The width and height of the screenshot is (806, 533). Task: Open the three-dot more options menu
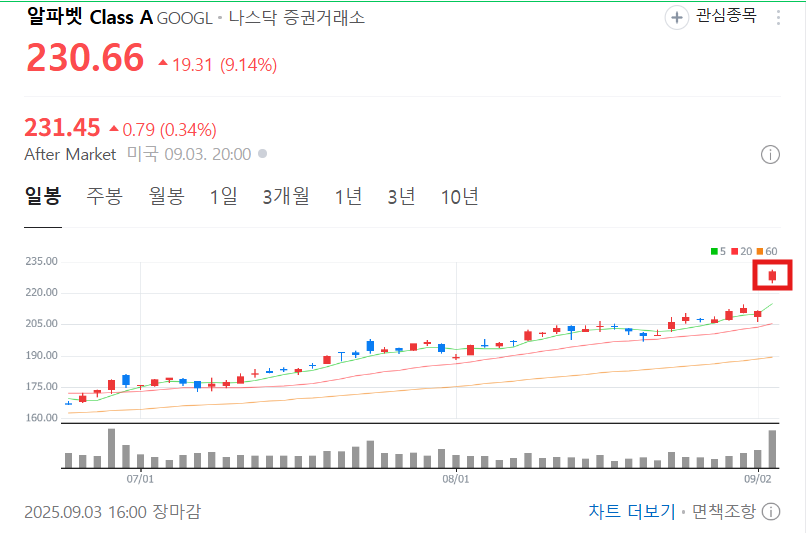click(x=778, y=18)
